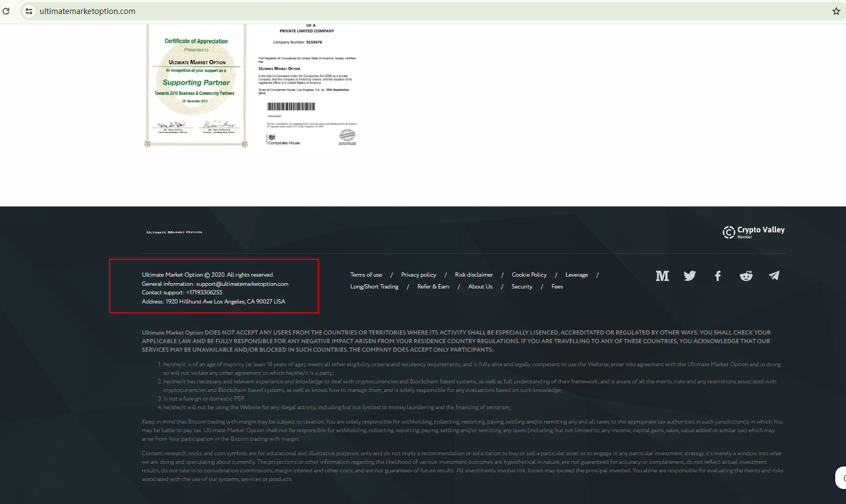846x504 pixels.
Task: Open site information icon in address bar
Action: tap(29, 11)
